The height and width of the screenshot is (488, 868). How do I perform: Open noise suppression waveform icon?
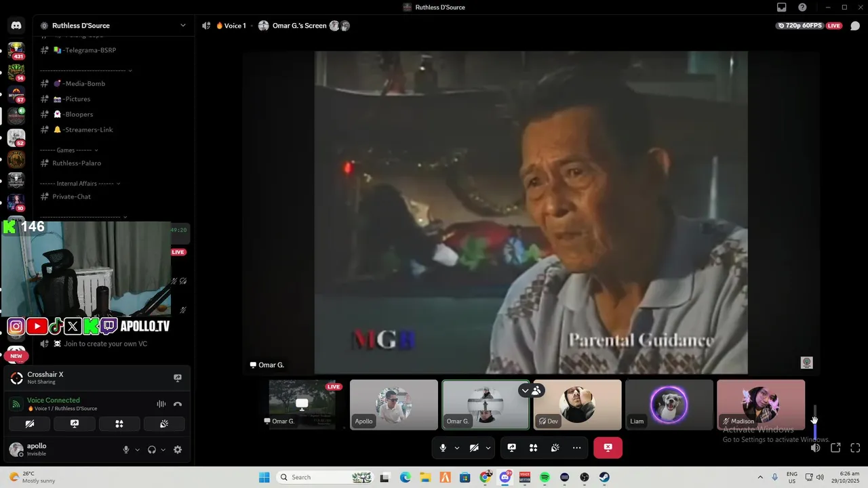[161, 404]
